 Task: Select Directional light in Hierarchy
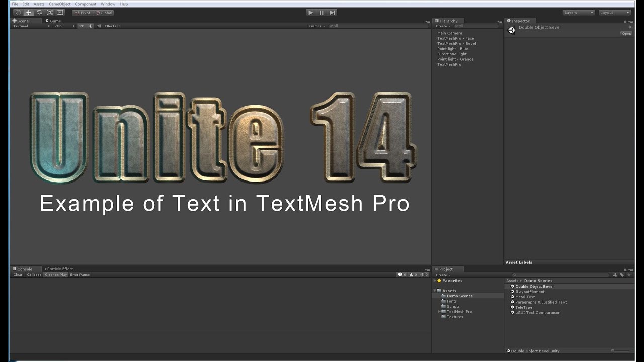pos(452,54)
